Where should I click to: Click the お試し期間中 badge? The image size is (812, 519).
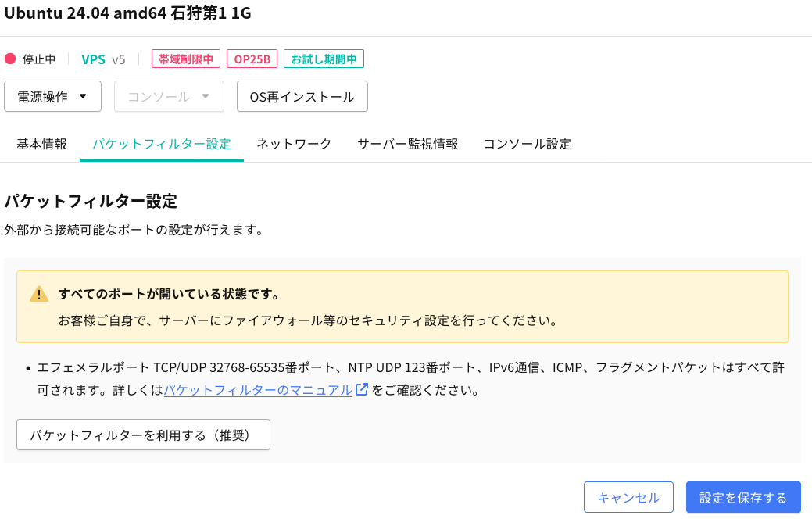[x=324, y=58]
